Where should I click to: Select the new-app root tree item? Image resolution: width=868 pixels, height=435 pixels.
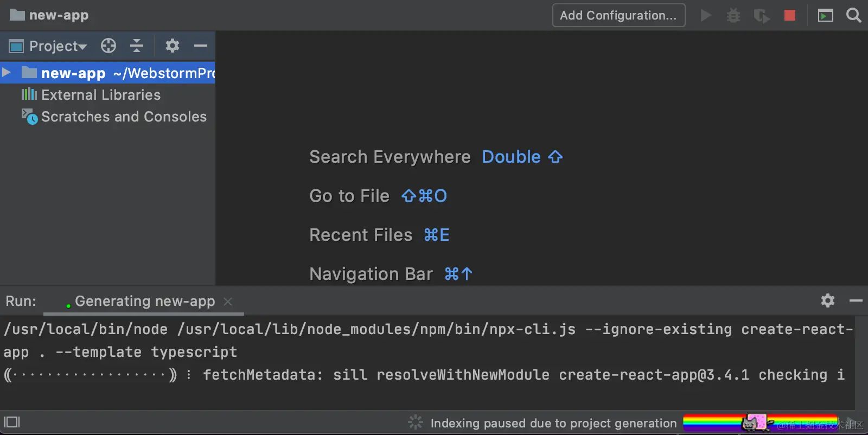tap(107, 73)
